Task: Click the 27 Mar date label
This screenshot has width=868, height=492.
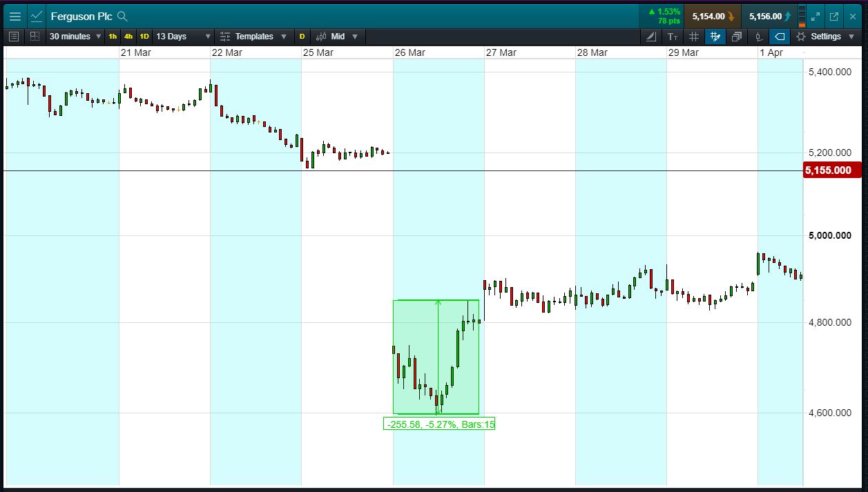Action: [501, 52]
